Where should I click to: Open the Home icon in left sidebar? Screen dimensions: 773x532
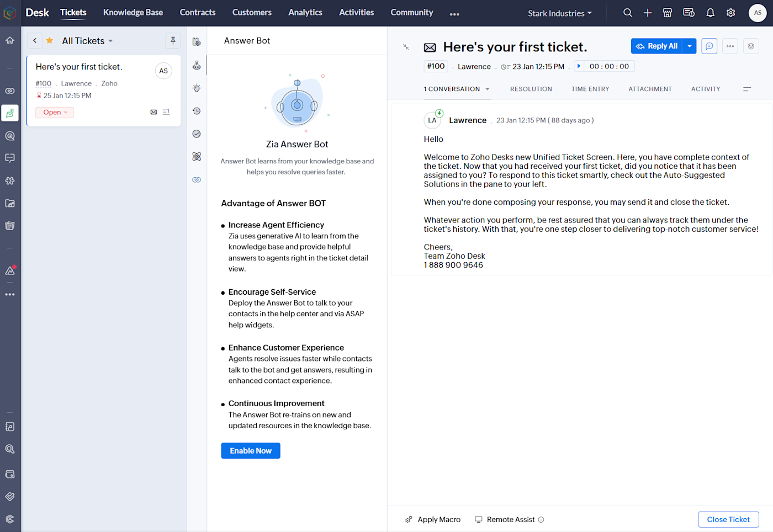(10, 40)
